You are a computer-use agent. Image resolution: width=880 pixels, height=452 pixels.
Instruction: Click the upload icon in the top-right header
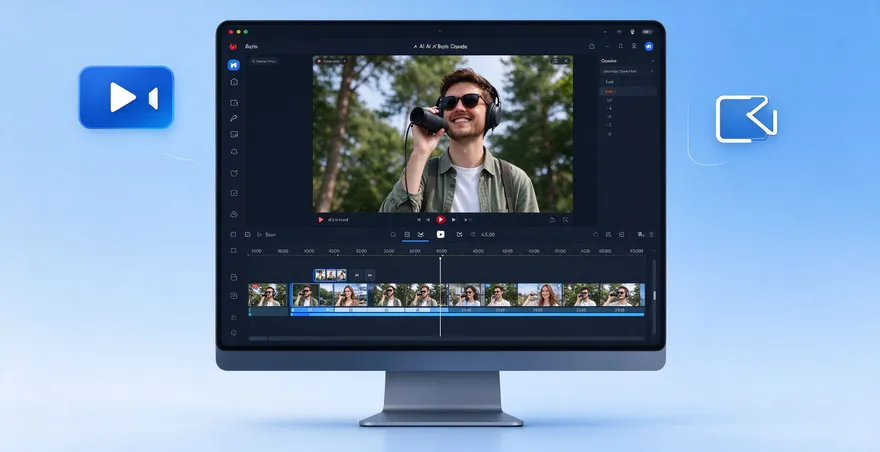[620, 47]
